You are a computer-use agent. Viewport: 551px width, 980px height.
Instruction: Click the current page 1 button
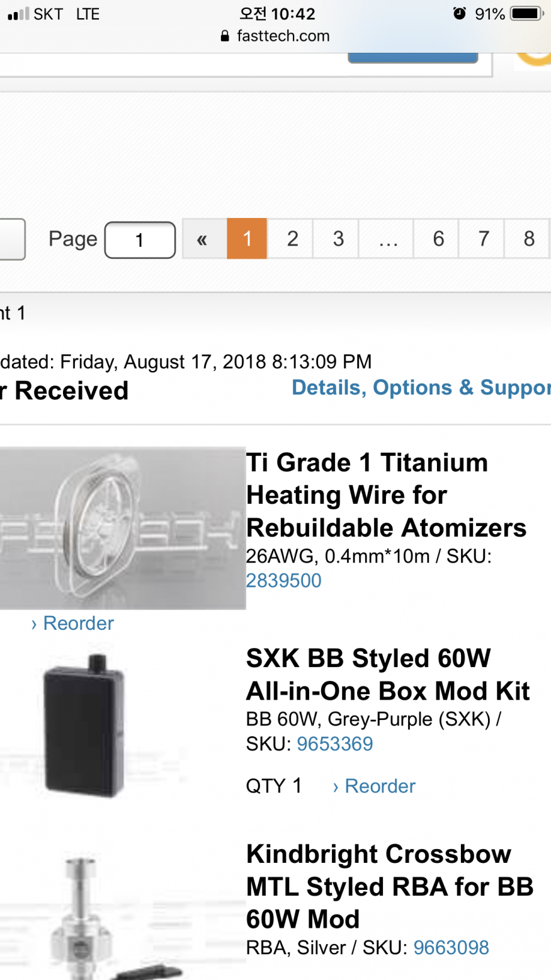pyautogui.click(x=247, y=239)
